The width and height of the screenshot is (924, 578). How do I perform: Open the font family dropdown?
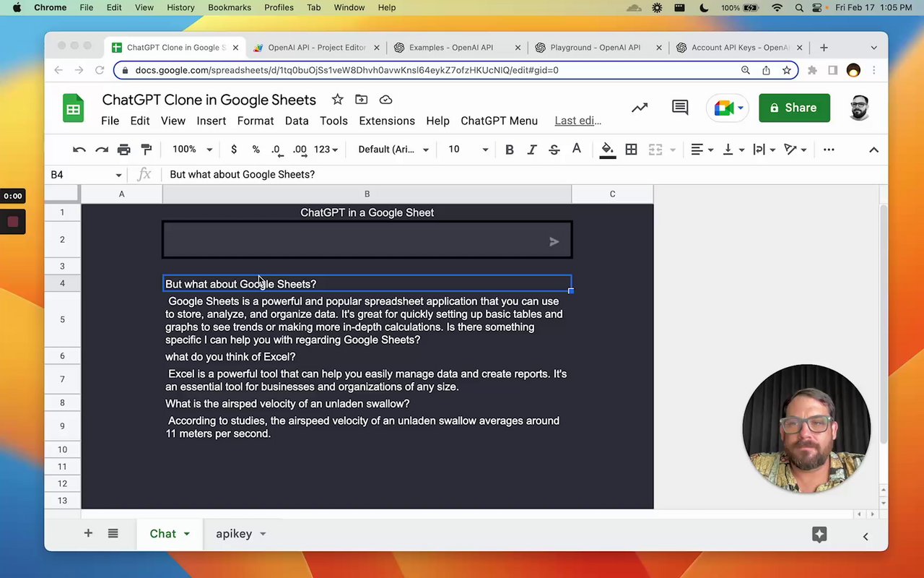(393, 150)
